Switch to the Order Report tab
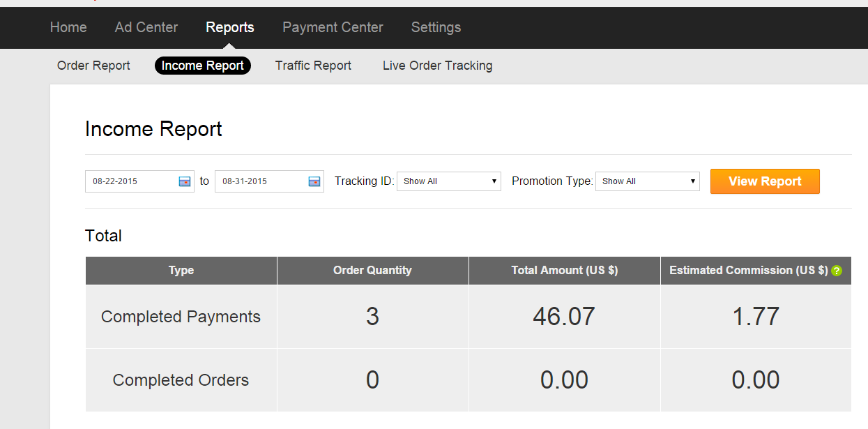The height and width of the screenshot is (429, 868). click(x=93, y=66)
